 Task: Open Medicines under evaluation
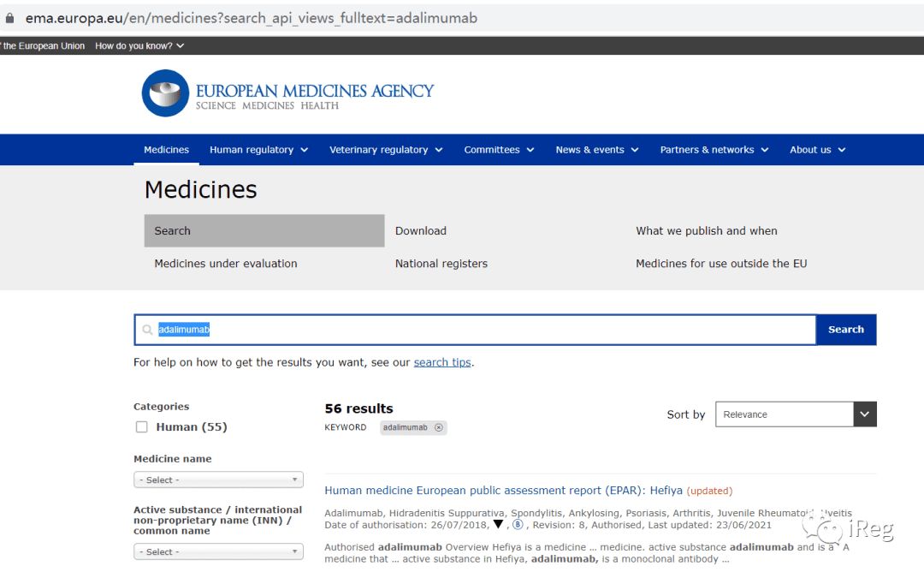(x=226, y=264)
